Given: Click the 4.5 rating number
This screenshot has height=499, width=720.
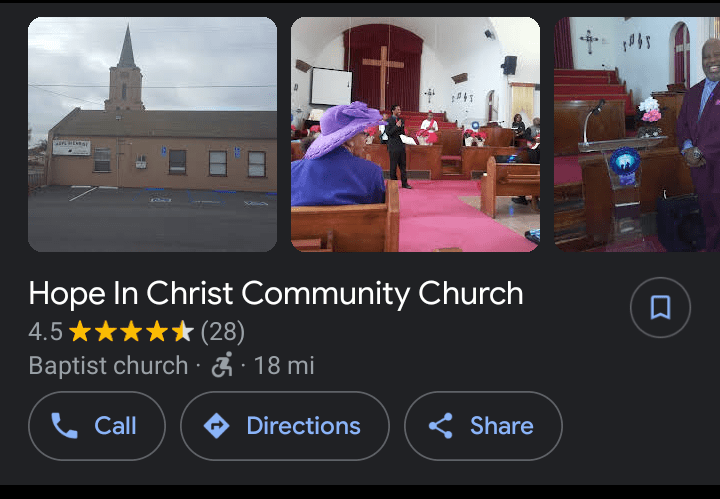Looking at the screenshot, I should click(x=45, y=331).
